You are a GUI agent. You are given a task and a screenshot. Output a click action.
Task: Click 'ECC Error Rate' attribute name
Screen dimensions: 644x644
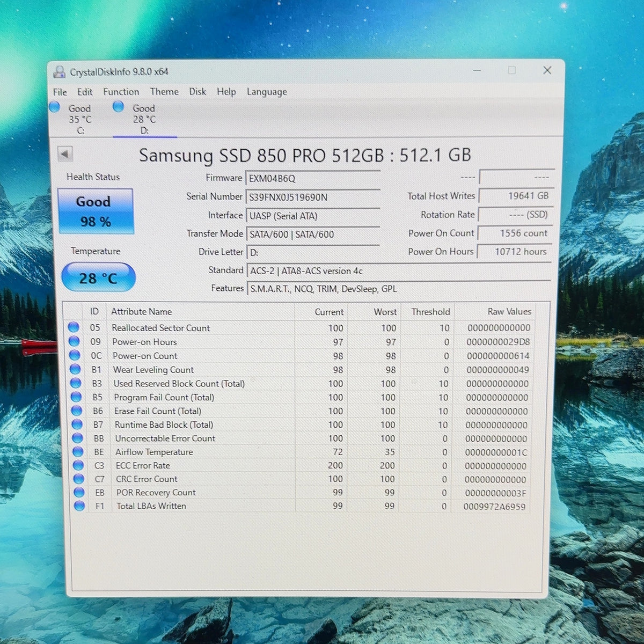click(x=143, y=465)
